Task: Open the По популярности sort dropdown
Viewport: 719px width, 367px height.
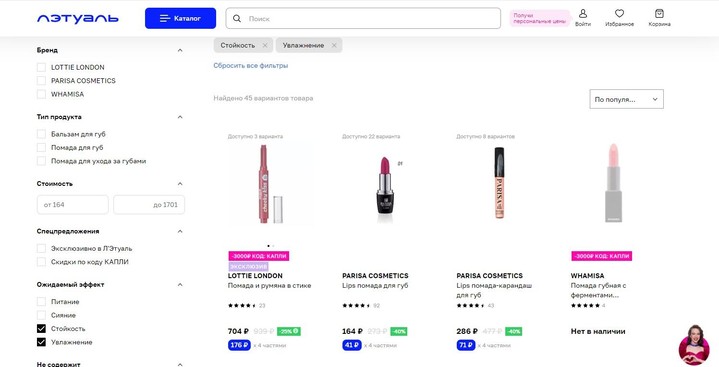Action: pyautogui.click(x=626, y=99)
